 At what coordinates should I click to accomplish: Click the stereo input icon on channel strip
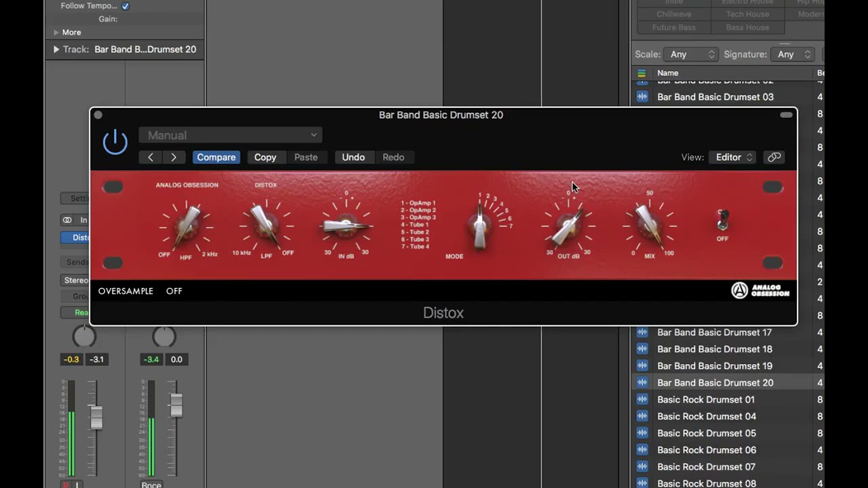pyautogui.click(x=67, y=220)
